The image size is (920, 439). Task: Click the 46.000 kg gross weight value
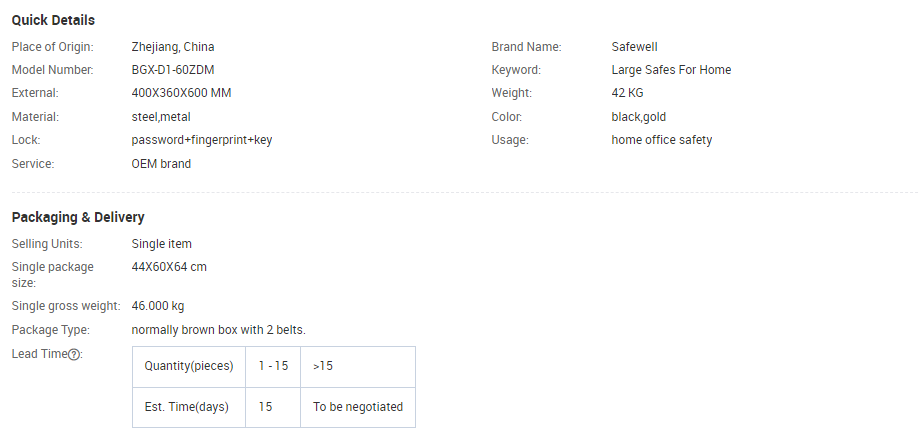tap(158, 306)
